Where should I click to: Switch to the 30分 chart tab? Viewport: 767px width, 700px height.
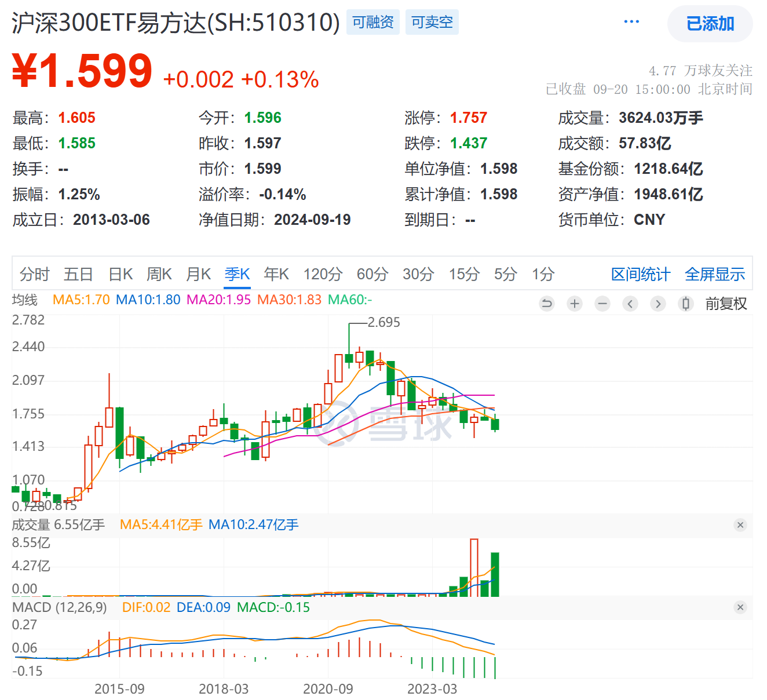418,274
